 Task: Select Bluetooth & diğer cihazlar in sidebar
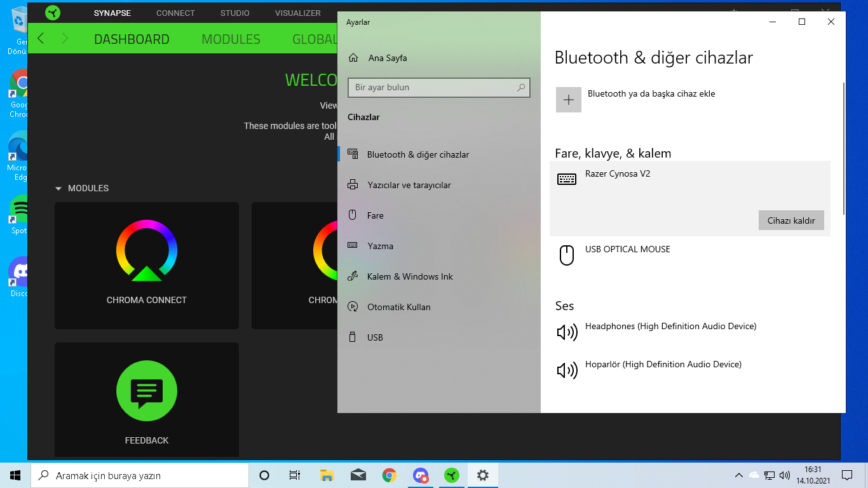(x=439, y=154)
